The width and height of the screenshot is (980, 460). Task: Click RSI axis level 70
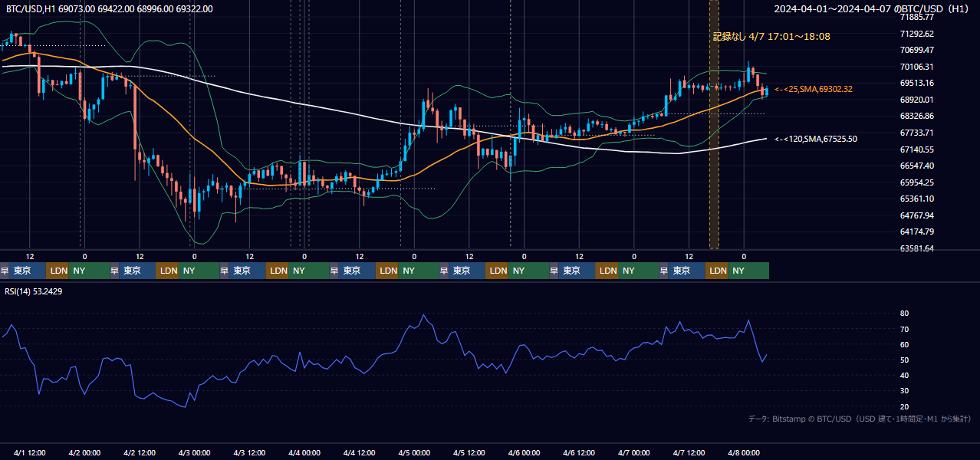pyautogui.click(x=904, y=329)
